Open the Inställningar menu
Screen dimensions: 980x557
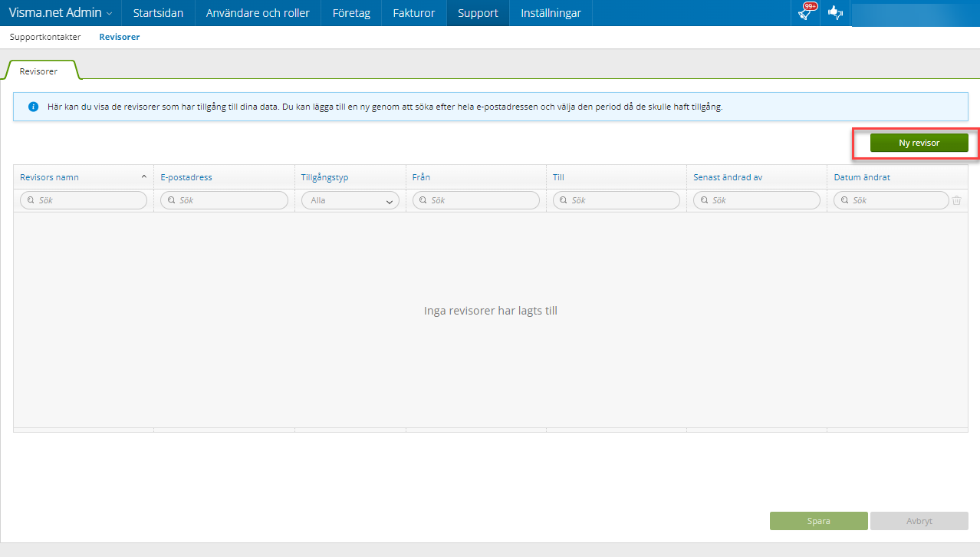tap(550, 13)
